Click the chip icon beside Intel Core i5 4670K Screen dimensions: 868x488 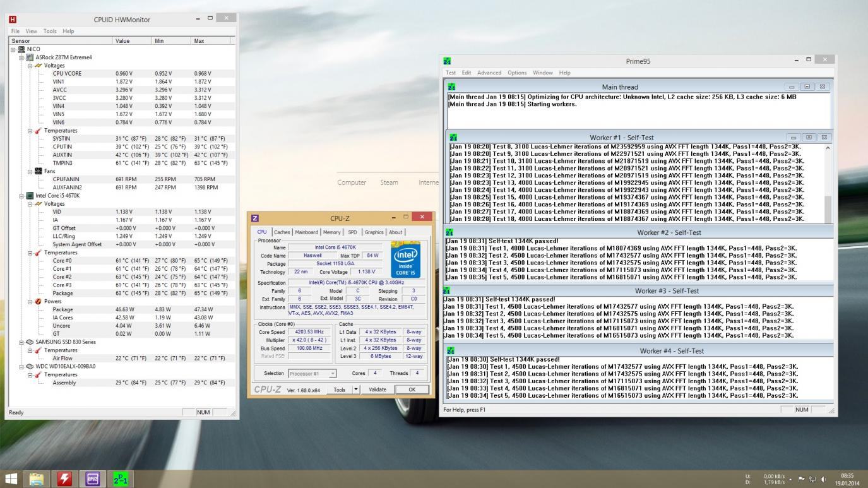[30, 196]
